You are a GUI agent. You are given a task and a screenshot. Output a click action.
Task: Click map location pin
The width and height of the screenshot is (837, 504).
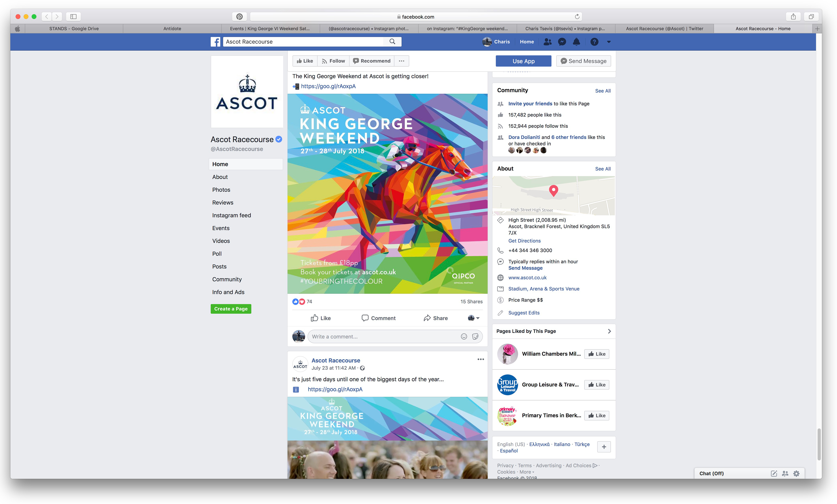point(553,191)
